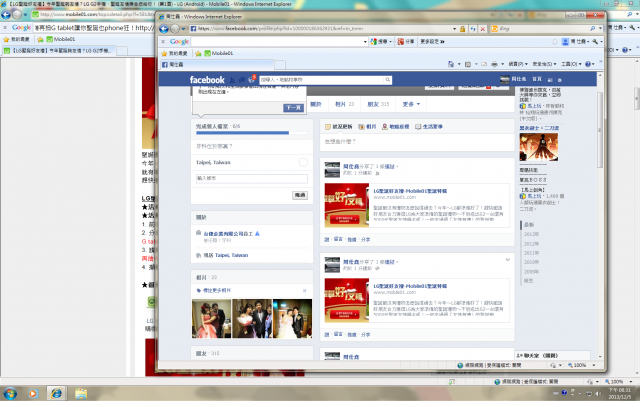Click Share under the first post
The height and width of the screenshot is (407, 640).
365,240
